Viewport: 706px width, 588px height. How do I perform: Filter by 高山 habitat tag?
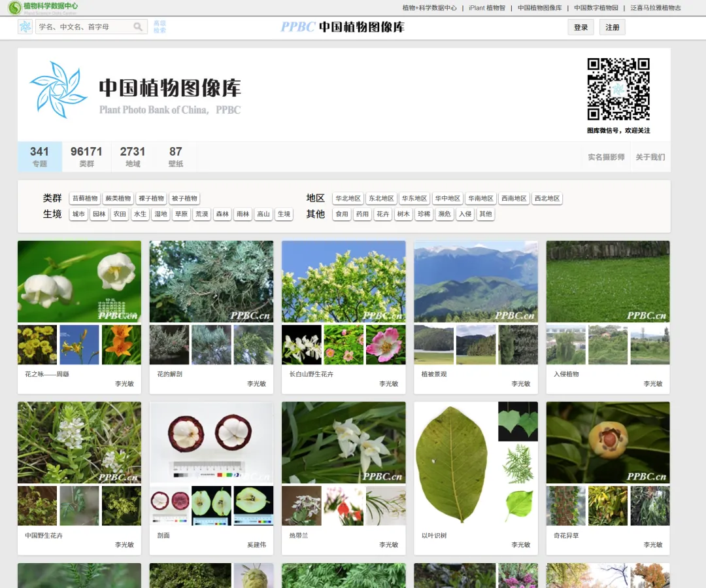(x=263, y=214)
